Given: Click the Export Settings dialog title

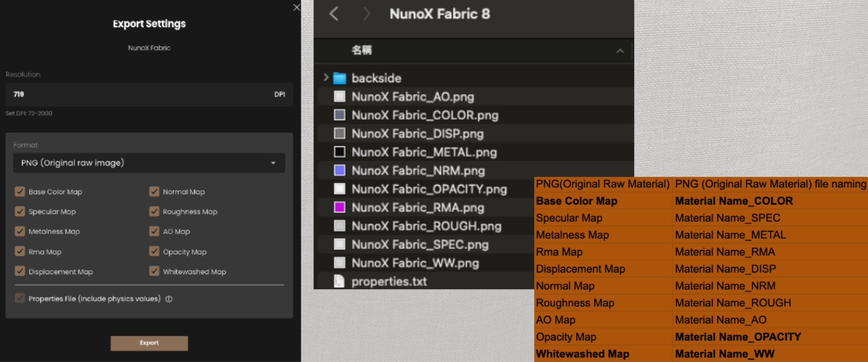Looking at the screenshot, I should click(x=149, y=24).
